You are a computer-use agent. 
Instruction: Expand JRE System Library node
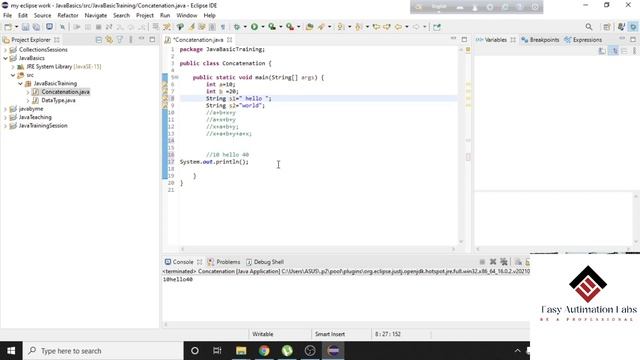(13, 67)
